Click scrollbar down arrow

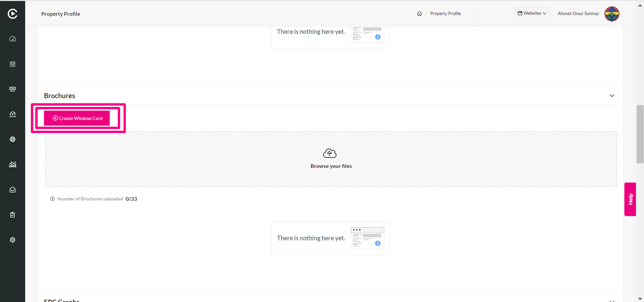[640, 299]
